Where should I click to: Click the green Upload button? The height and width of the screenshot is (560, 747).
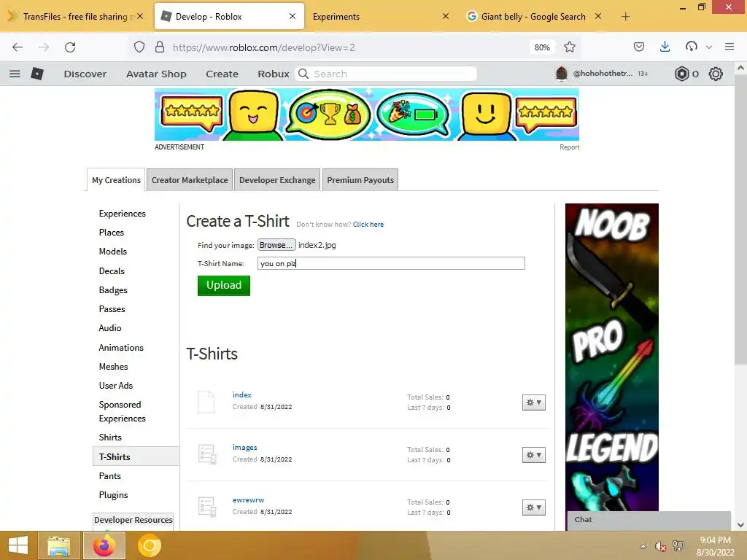[x=224, y=285]
